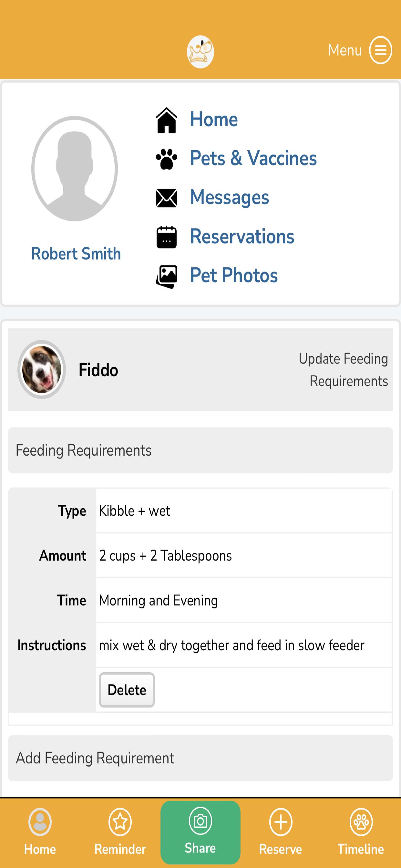Image resolution: width=401 pixels, height=868 pixels.
Task: Click the user avatar placeholder image
Action: coord(75,169)
